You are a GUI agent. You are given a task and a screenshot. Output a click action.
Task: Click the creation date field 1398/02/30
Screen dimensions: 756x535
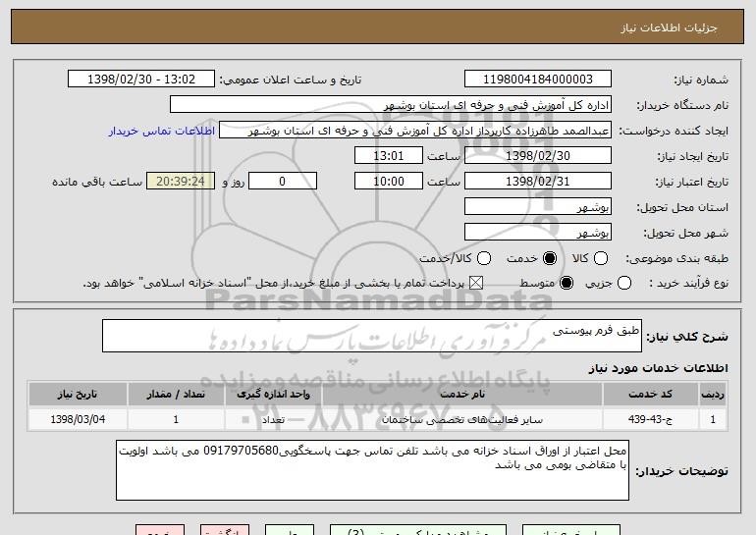coord(538,156)
